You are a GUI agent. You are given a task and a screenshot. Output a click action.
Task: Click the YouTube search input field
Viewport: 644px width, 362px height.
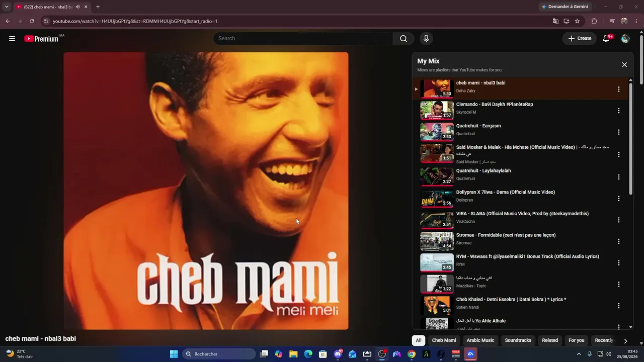click(x=303, y=39)
